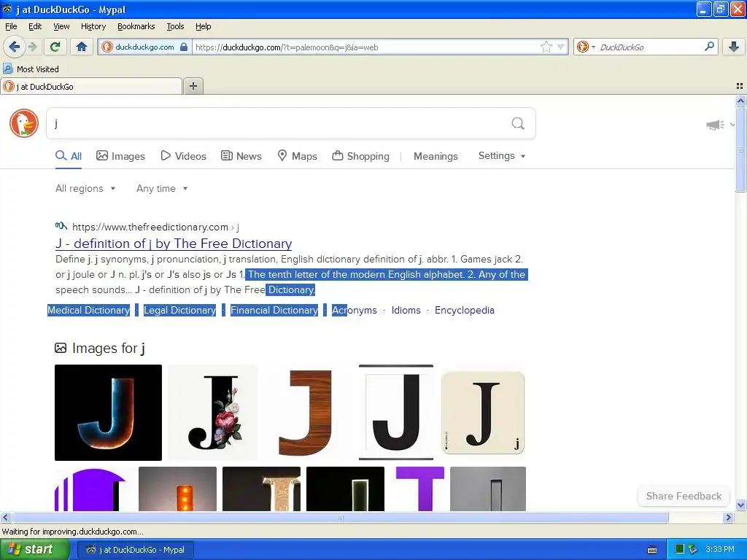Open 'J - definition of j' result link

point(174,244)
